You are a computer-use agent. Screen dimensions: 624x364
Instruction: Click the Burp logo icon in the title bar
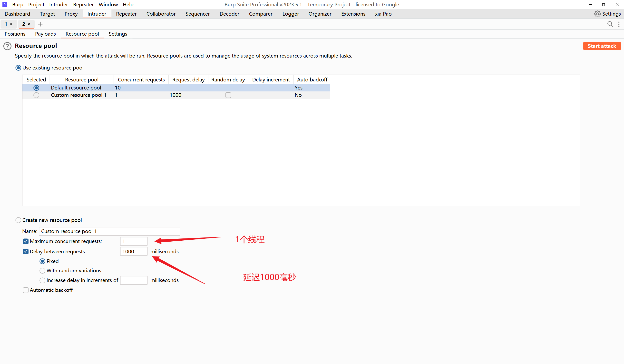tap(5, 4)
